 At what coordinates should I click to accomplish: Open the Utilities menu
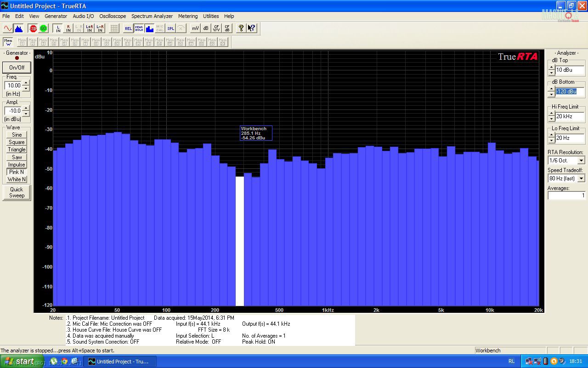click(x=211, y=16)
